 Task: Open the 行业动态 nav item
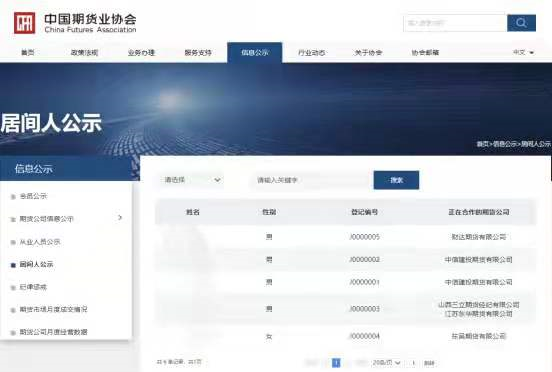coord(311,53)
